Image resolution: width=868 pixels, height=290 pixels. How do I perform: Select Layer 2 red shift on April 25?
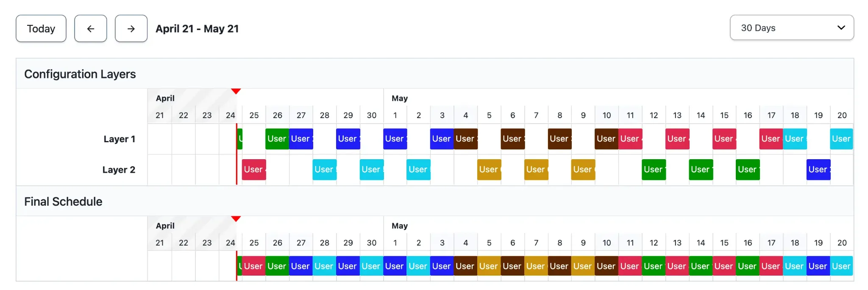tap(254, 170)
